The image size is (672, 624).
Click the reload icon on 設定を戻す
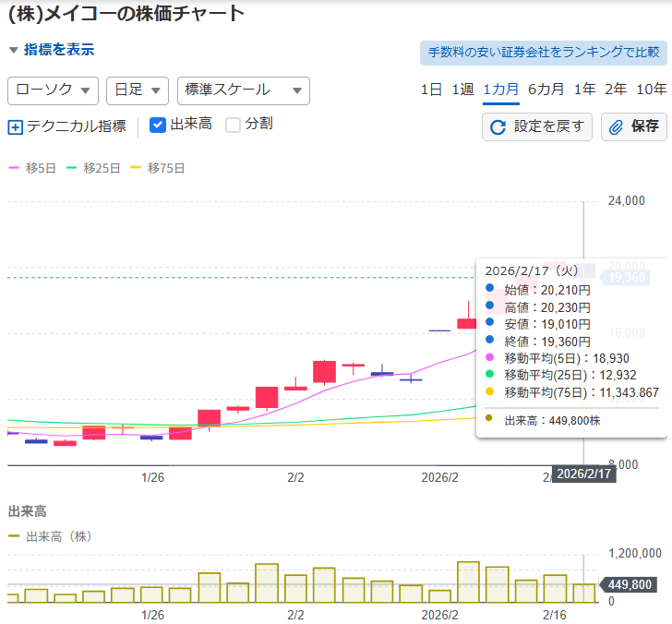[x=498, y=127]
